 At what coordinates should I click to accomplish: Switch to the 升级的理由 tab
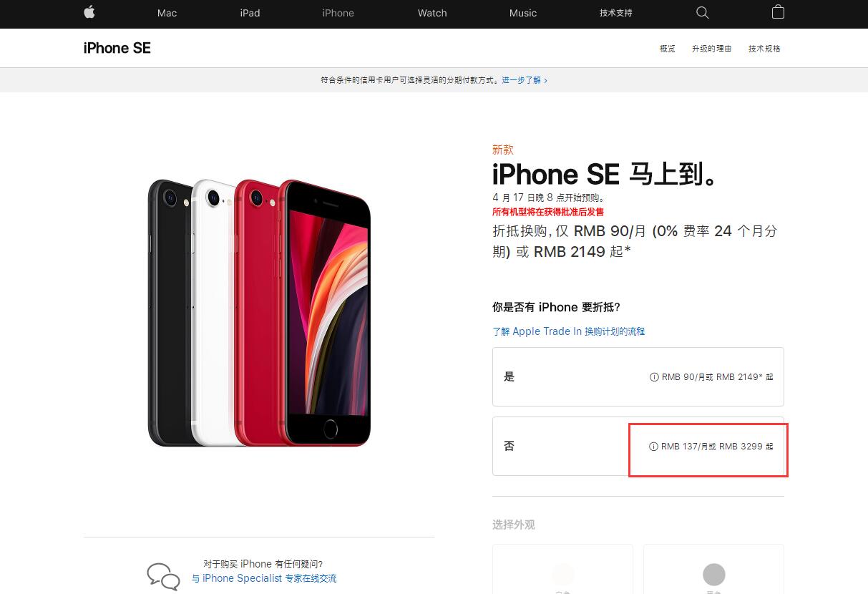[x=711, y=49]
